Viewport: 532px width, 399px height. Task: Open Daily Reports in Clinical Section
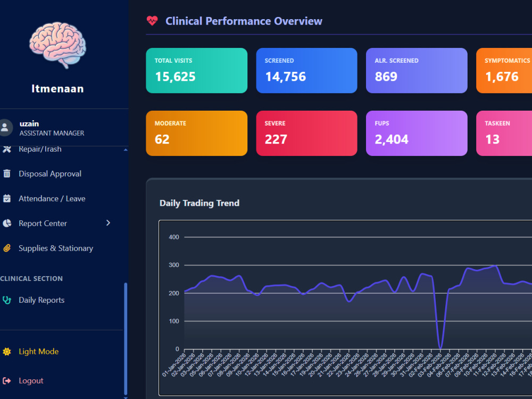pos(41,300)
